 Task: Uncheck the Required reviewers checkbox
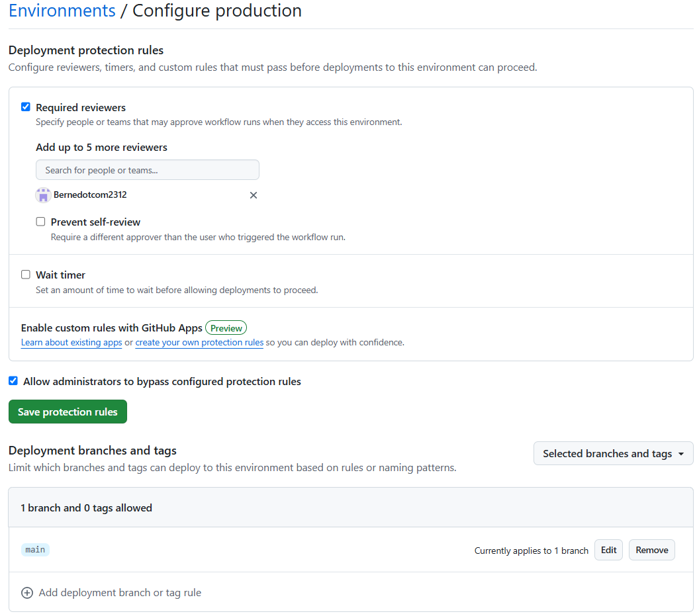[x=26, y=107]
